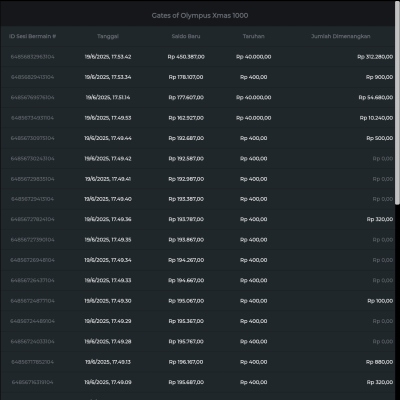The height and width of the screenshot is (400, 400).
Task: Click winnings 'Rp 320,00' in 17.49.36 row
Action: [380, 219]
